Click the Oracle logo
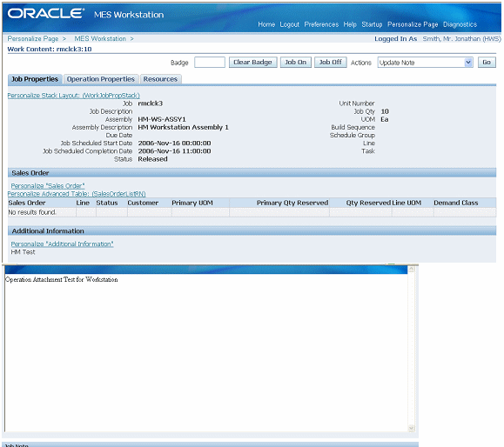 (x=46, y=14)
